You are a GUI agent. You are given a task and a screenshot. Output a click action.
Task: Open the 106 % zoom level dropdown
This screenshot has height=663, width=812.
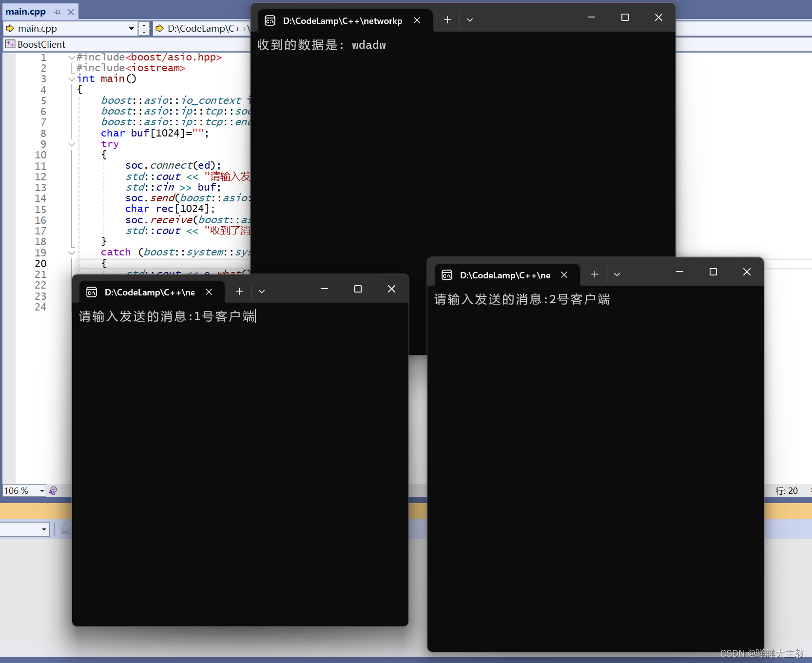42,491
